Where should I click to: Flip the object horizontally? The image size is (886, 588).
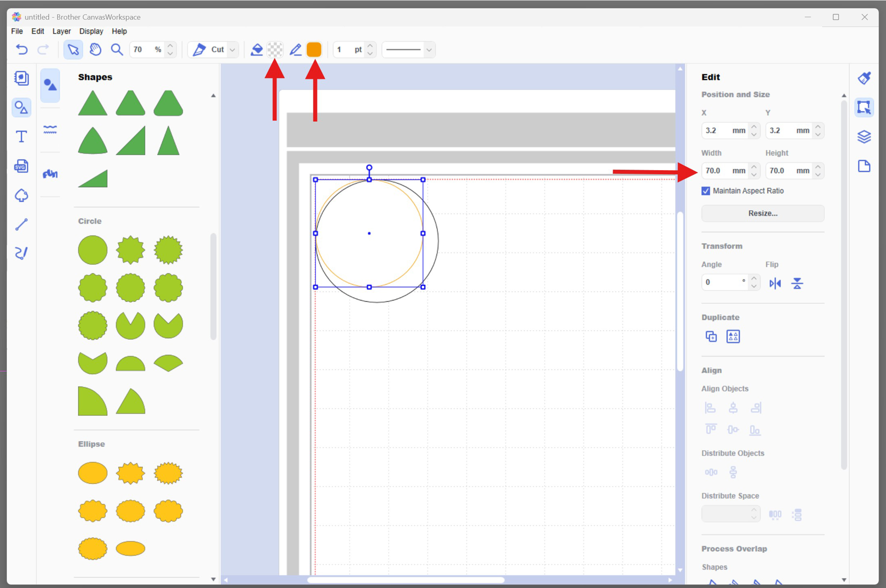click(x=775, y=283)
